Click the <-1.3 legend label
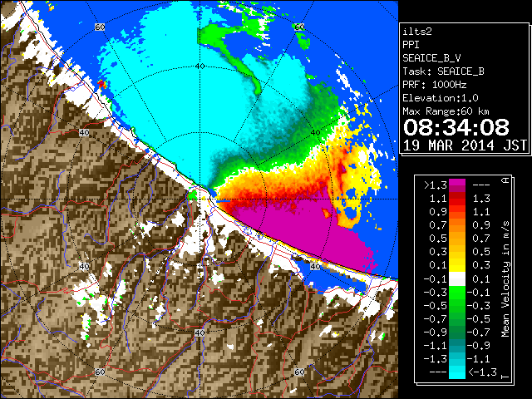532x399 pixels. pos(482,372)
